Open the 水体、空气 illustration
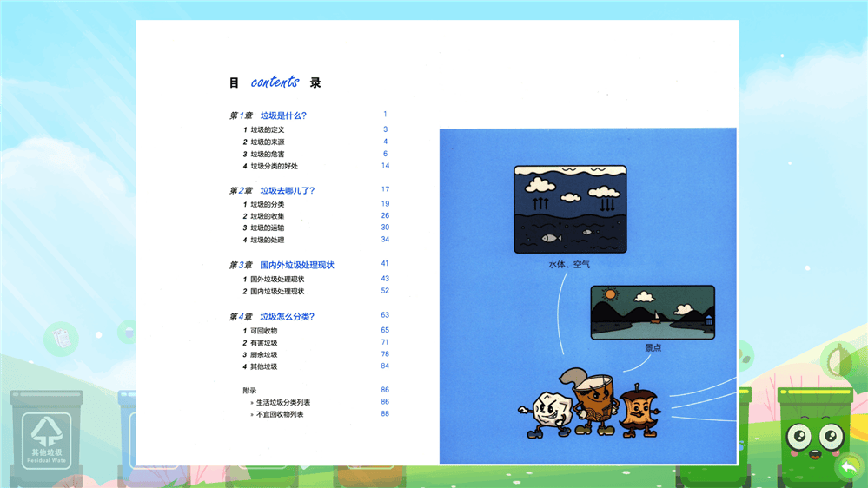Viewport: 868px width, 488px height. pos(569,208)
